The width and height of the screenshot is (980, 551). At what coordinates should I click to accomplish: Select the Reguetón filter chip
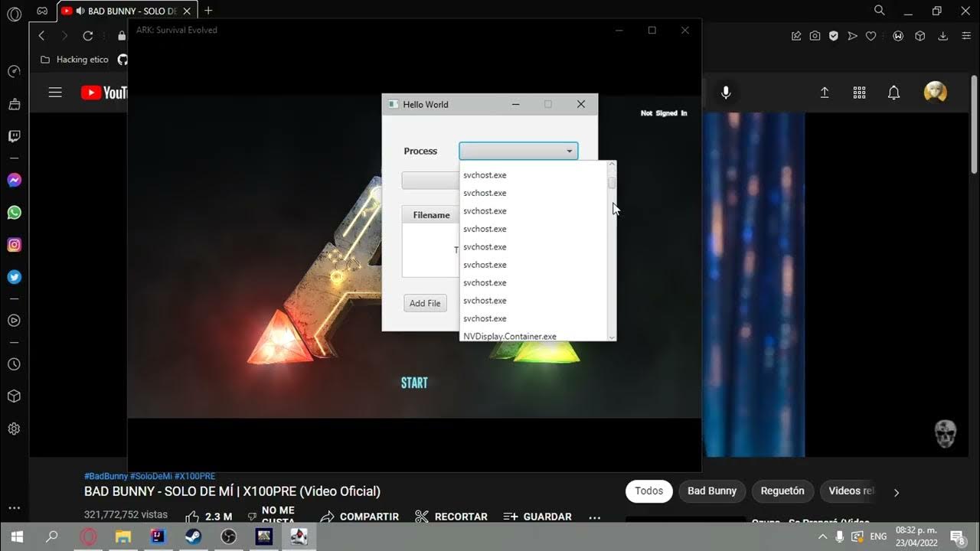782,491
